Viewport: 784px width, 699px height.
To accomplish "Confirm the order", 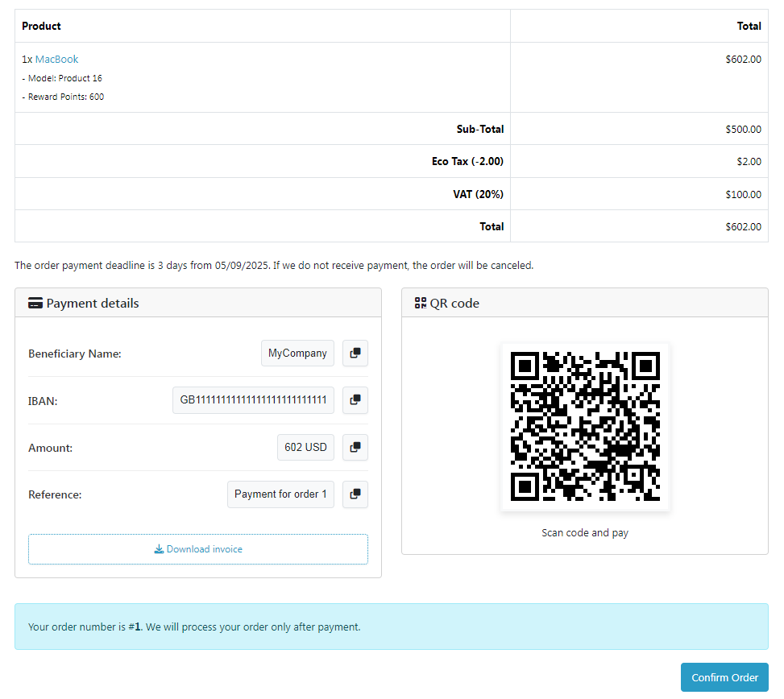I will coord(724,677).
